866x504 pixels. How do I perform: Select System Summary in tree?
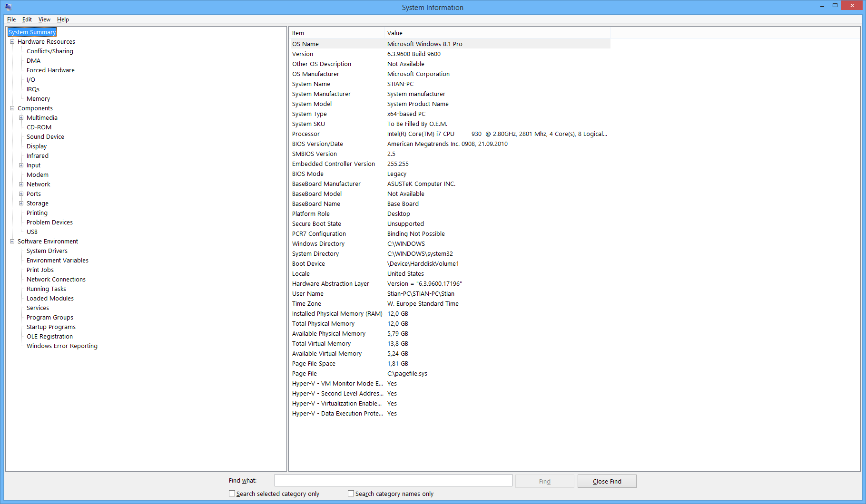[32, 32]
